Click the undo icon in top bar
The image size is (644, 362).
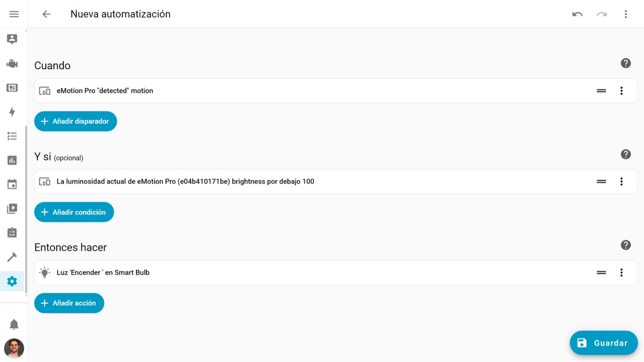(577, 14)
